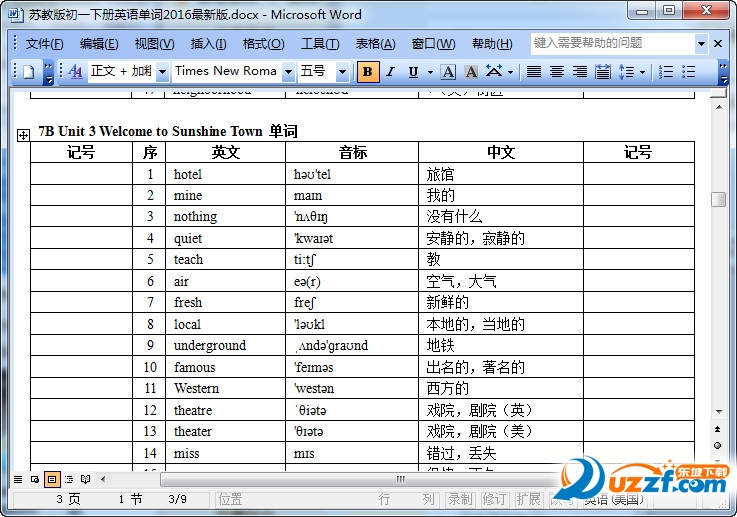
Task: Click the table move handle
Action: 23,135
